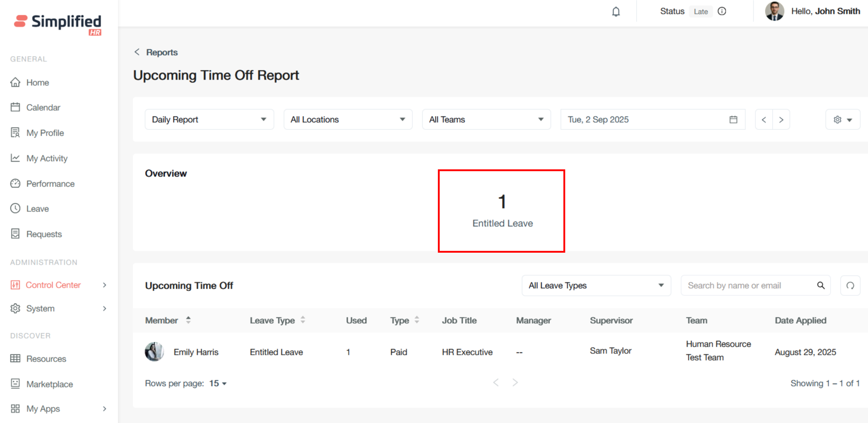This screenshot has height=423, width=868.
Task: Sort the table by Member column
Action: tap(188, 320)
